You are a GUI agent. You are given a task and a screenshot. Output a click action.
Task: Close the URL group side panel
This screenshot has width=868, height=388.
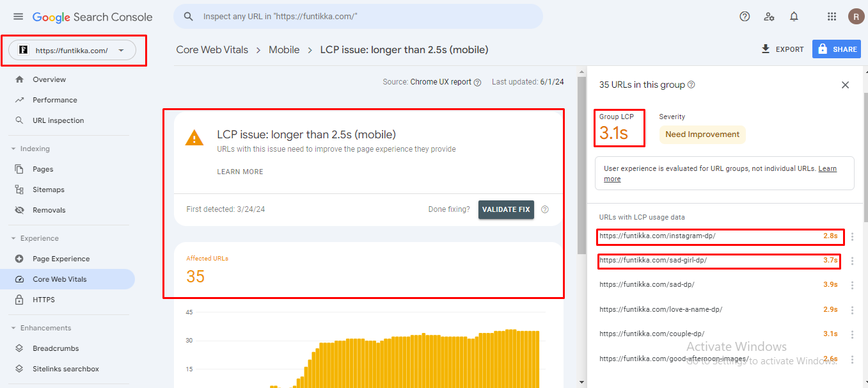click(845, 85)
